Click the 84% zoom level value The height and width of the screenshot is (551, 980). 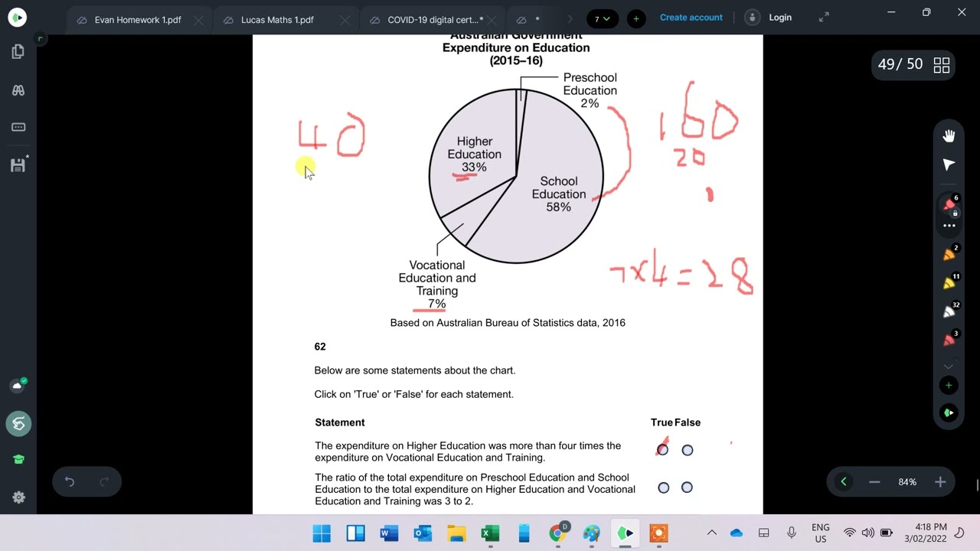pyautogui.click(x=907, y=482)
